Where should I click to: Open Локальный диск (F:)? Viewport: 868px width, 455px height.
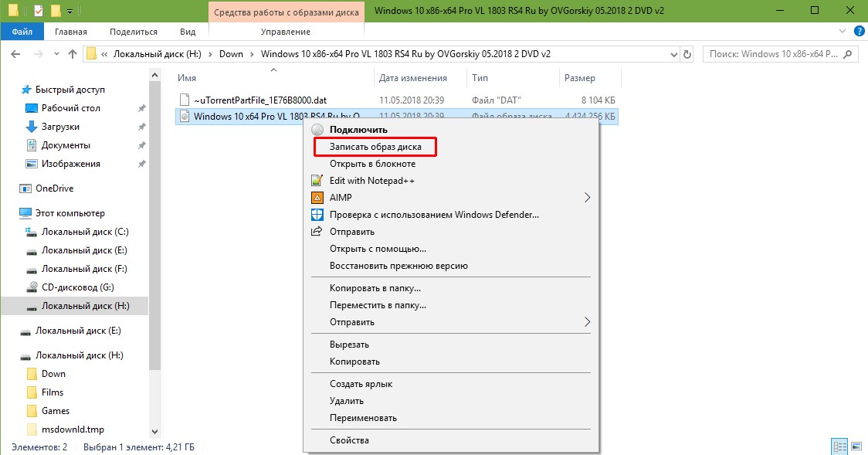pos(84,269)
